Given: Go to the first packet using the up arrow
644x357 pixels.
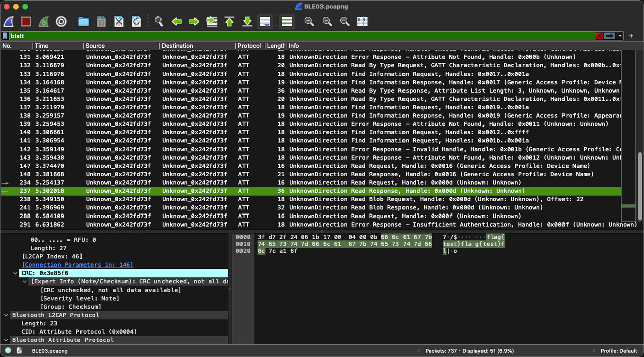Looking at the screenshot, I should click(x=229, y=21).
